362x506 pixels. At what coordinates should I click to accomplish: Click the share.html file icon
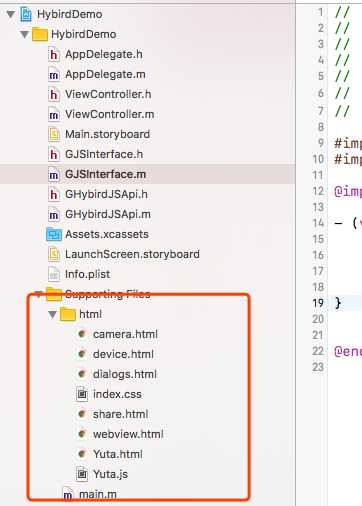(x=82, y=414)
